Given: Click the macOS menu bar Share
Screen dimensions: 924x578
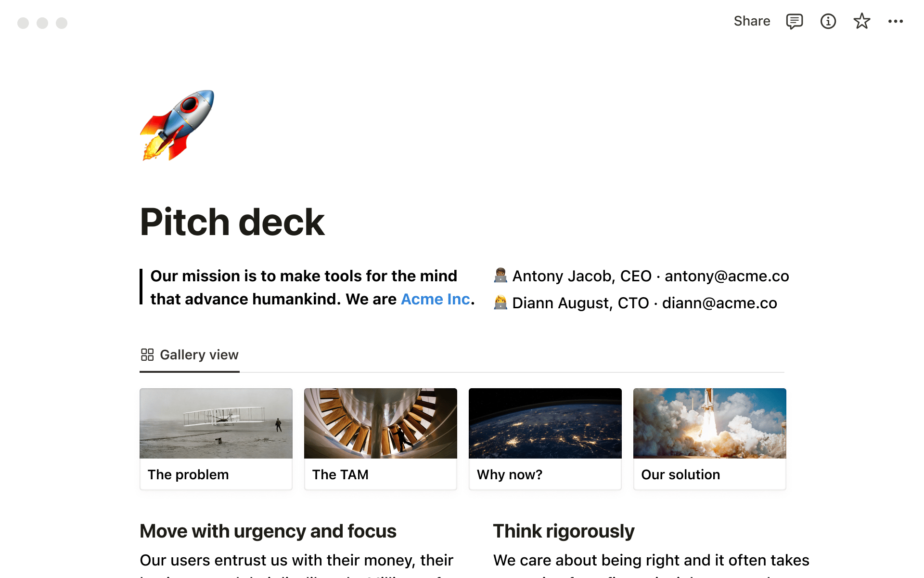Looking at the screenshot, I should click(x=751, y=21).
